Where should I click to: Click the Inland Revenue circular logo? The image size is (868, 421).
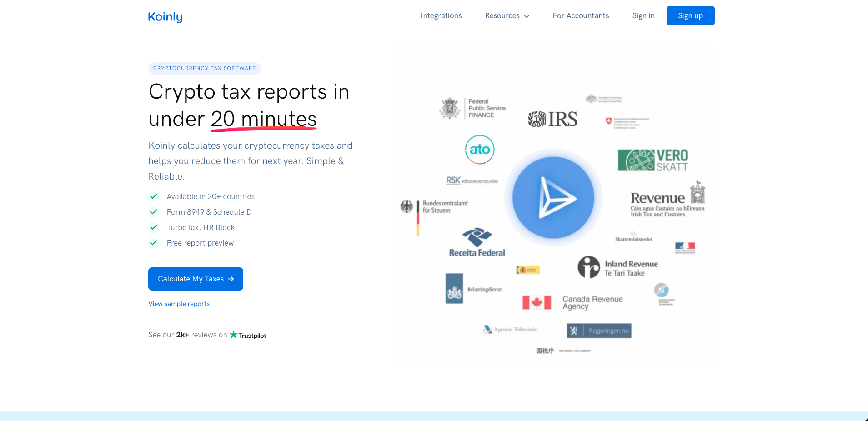pyautogui.click(x=589, y=267)
